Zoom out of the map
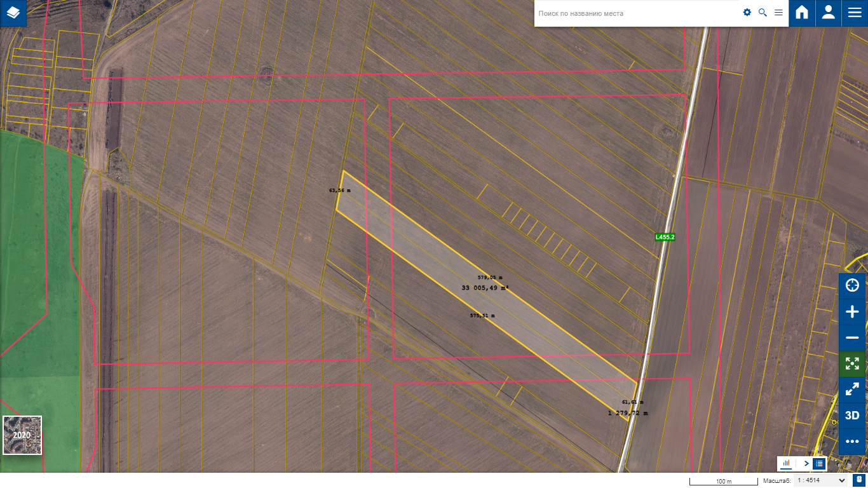Image resolution: width=868 pixels, height=488 pixels. 852,337
